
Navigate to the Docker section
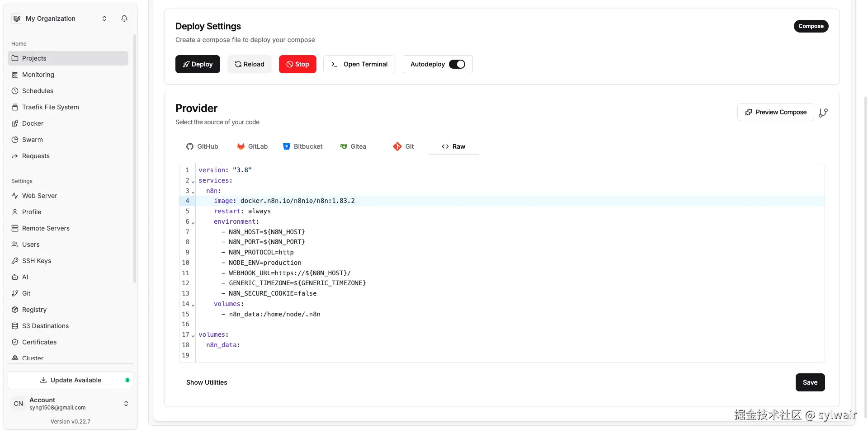[68, 123]
